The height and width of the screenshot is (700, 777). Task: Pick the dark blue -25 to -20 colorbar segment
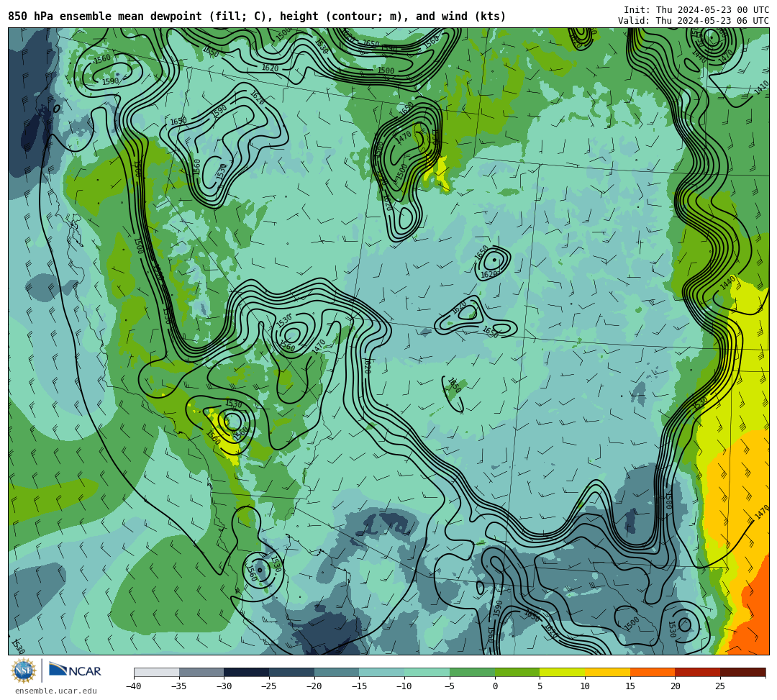tap(292, 672)
